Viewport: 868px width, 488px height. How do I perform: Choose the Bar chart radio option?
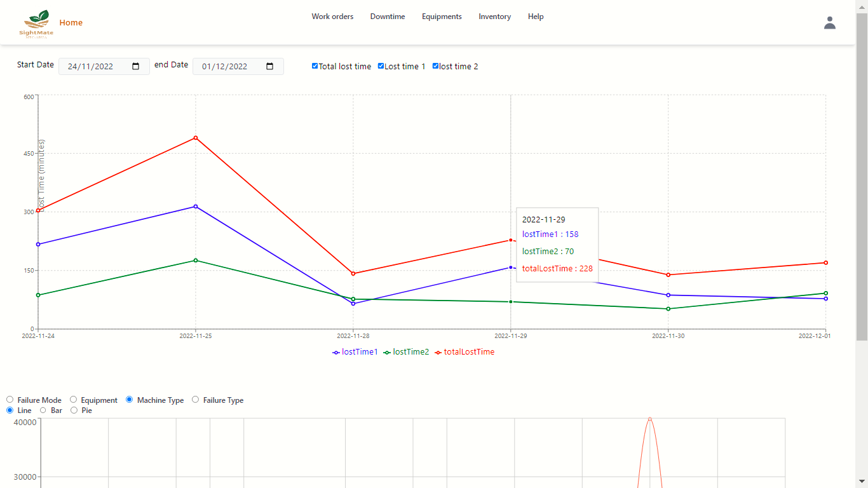43,410
